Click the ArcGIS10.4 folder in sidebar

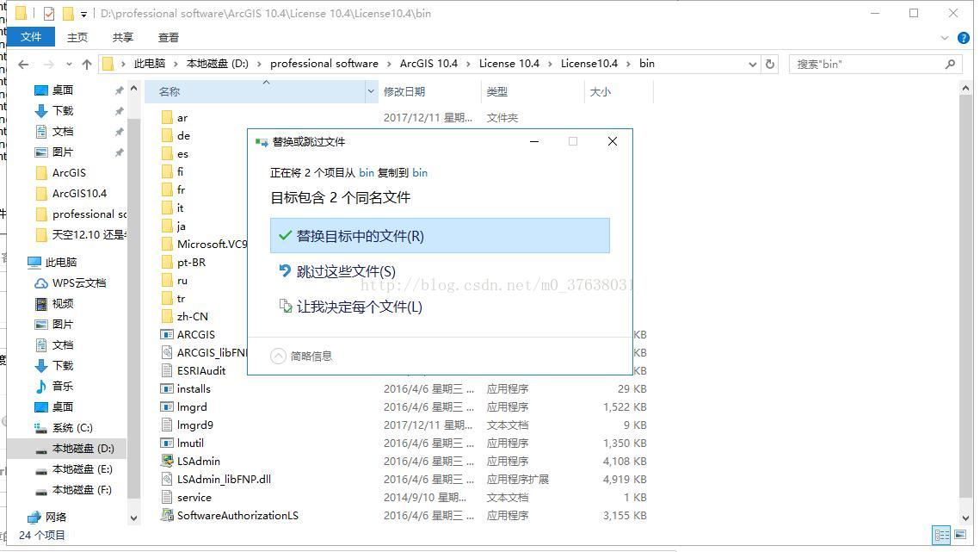pyautogui.click(x=79, y=194)
